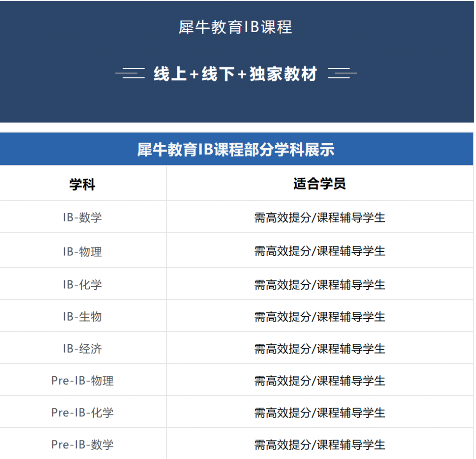Click the title 犀牛教育IB课程
Screen dimensions: 476x459
[x=235, y=27]
